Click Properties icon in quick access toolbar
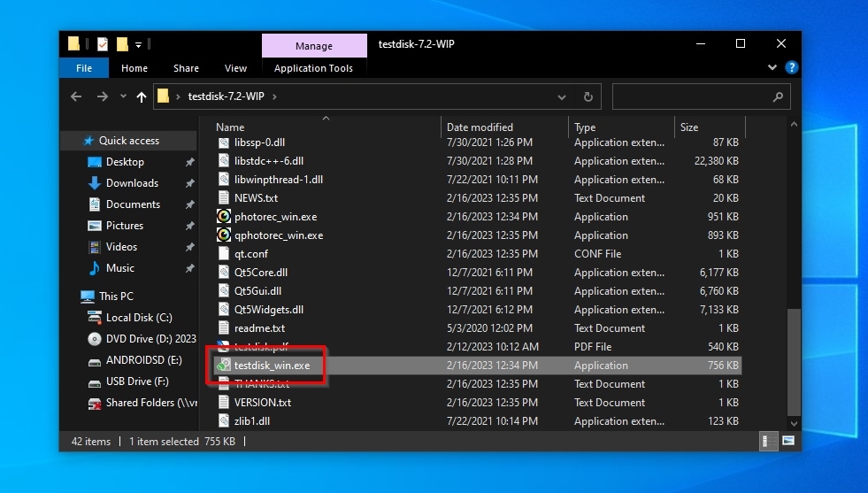The image size is (868, 493). [x=103, y=43]
